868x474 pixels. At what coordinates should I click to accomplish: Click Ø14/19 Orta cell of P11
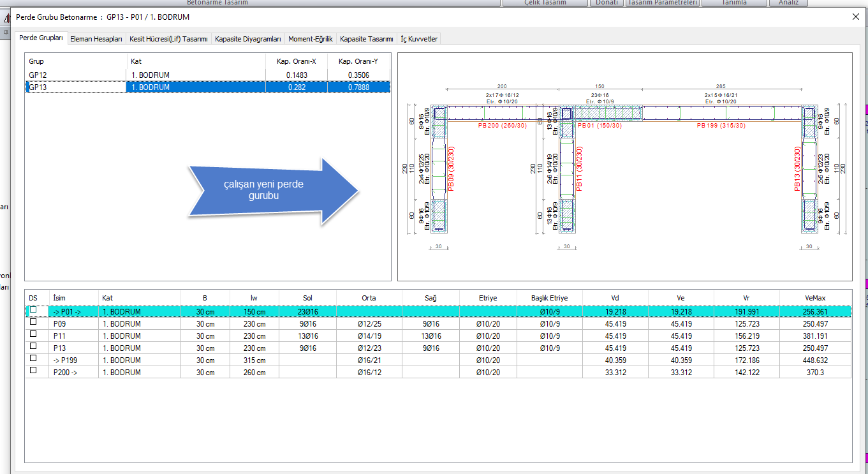pos(369,336)
